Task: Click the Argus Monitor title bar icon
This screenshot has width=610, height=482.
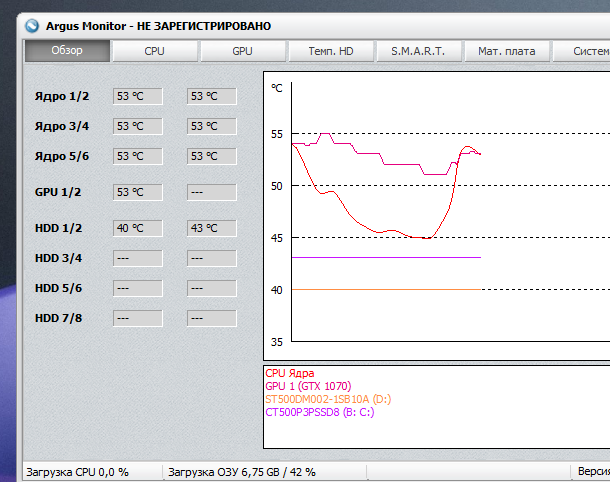Action: pos(32,25)
